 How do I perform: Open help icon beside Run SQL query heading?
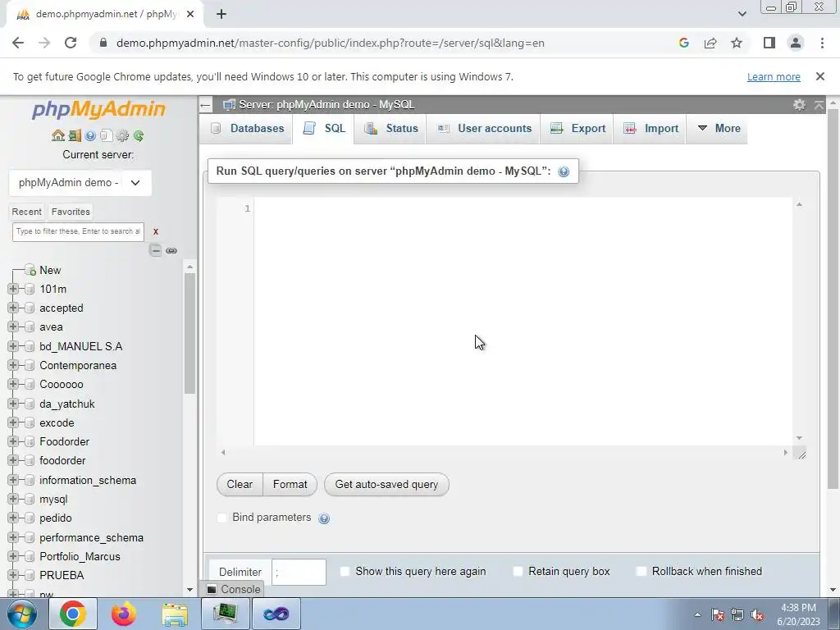564,171
